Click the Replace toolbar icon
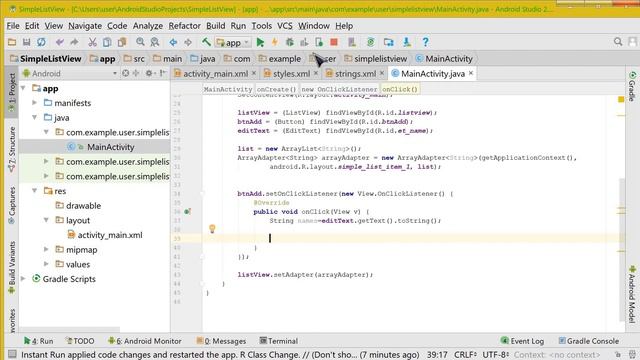The width and height of the screenshot is (640, 360). coord(155,42)
